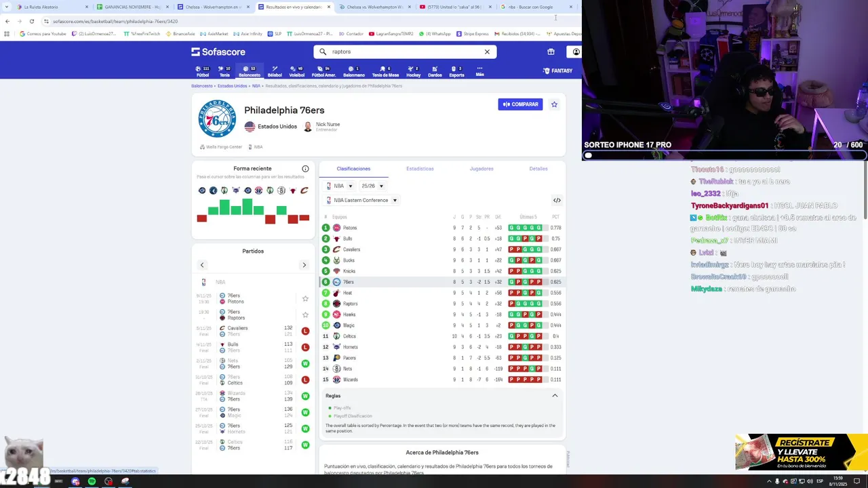Open coach Nick Nurse's profile
The image size is (868, 488).
pyautogui.click(x=322, y=126)
